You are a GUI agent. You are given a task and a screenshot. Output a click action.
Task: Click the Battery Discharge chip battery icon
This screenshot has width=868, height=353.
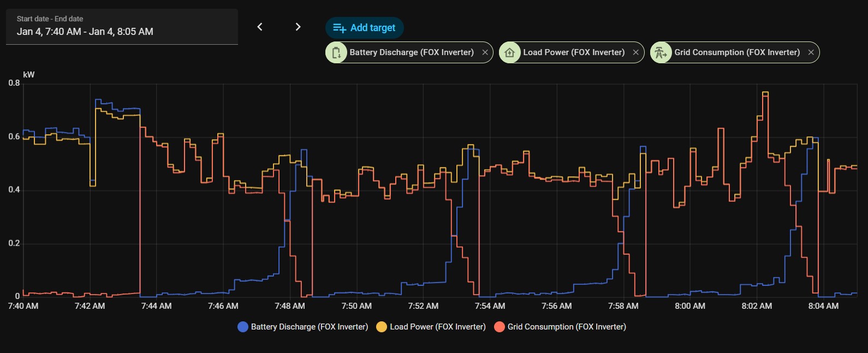click(336, 52)
